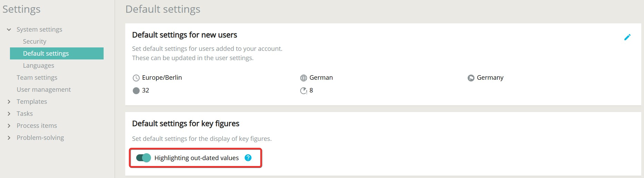The height and width of the screenshot is (178, 644).
Task: Go to Team settings
Action: (x=37, y=78)
